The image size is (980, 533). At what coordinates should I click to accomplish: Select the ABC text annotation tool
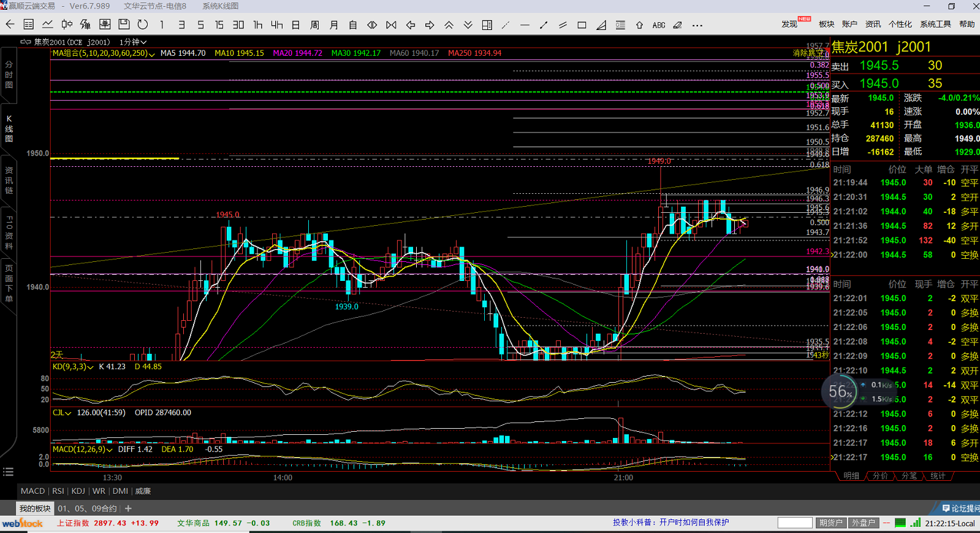click(x=658, y=25)
